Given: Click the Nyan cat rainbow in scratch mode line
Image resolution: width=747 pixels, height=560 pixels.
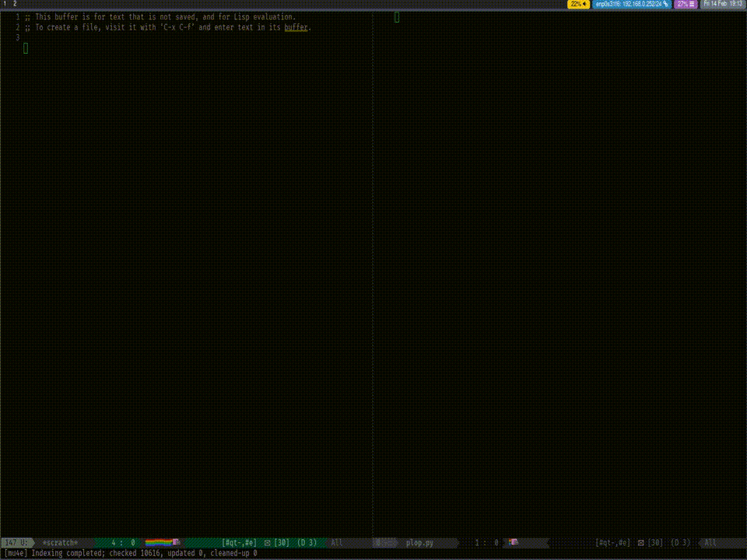Looking at the screenshot, I should coord(162,542).
